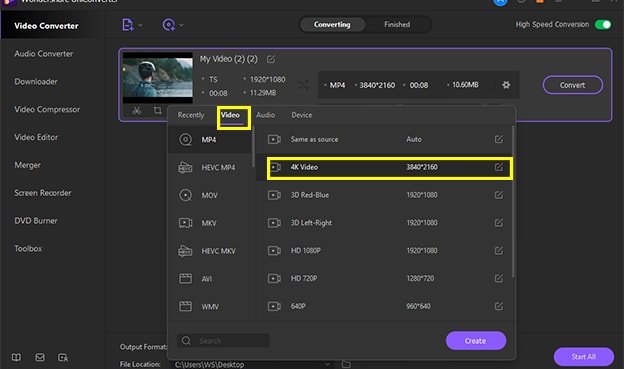
Task: Click the Add Files icon
Action: tap(127, 25)
